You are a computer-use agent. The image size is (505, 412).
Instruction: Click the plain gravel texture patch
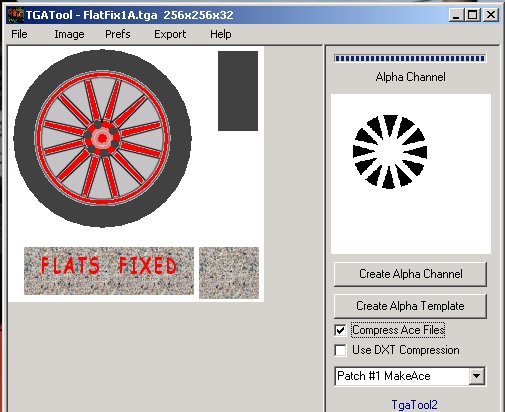click(x=229, y=273)
